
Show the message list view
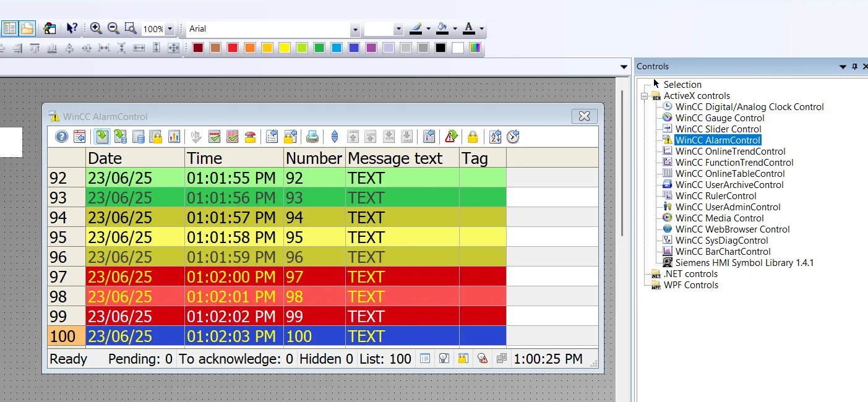[x=103, y=137]
